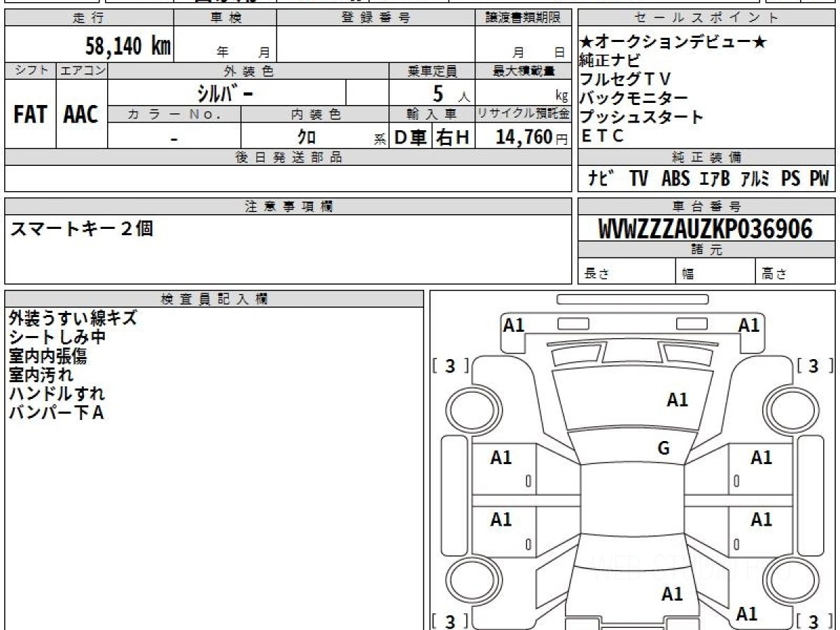Click the バックモニター sales point line
Image resolution: width=840 pixels, height=630 pixels.
pos(634,98)
